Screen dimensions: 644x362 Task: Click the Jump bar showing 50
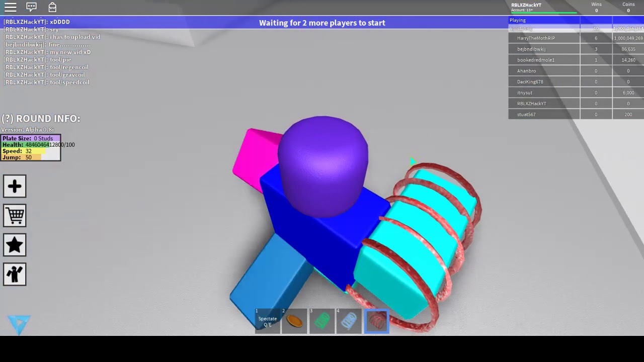point(31,157)
